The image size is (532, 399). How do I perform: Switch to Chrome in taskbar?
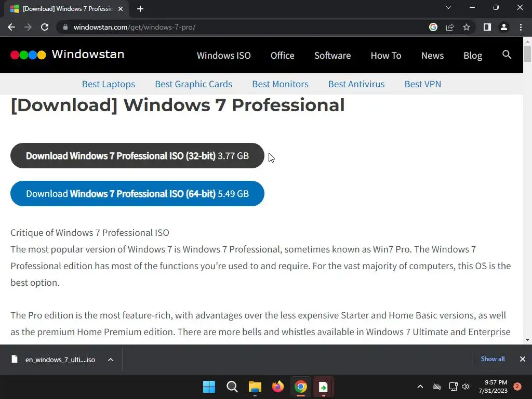pyautogui.click(x=301, y=387)
